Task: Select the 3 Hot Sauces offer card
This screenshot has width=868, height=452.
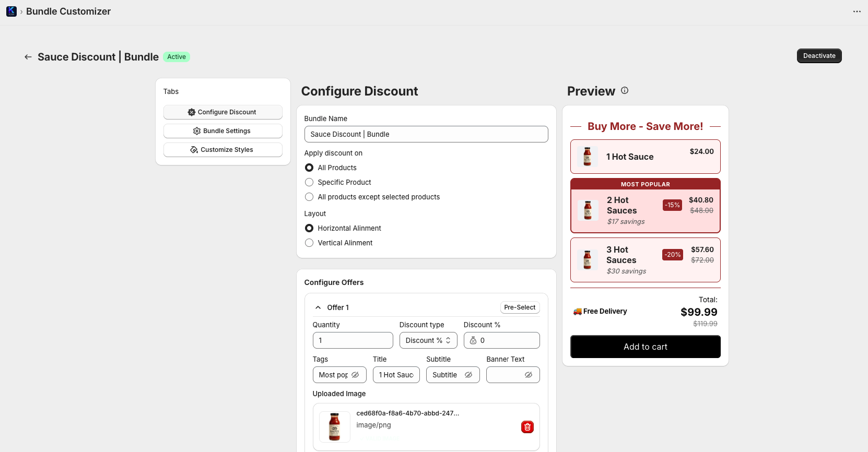Action: pos(645,260)
